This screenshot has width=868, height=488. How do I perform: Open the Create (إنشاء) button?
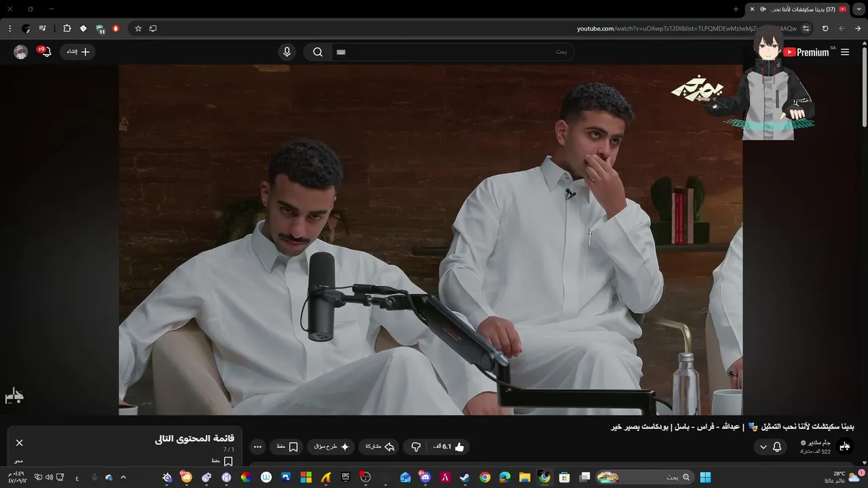[x=77, y=52]
